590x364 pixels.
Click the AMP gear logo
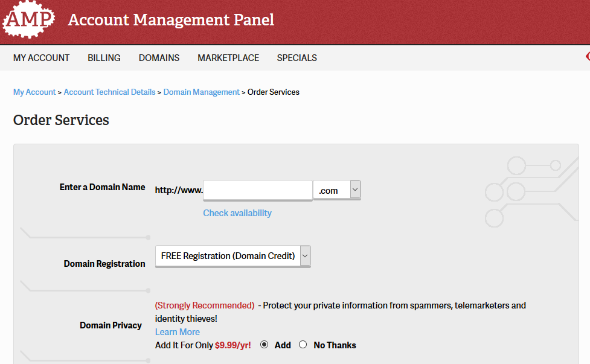[28, 19]
